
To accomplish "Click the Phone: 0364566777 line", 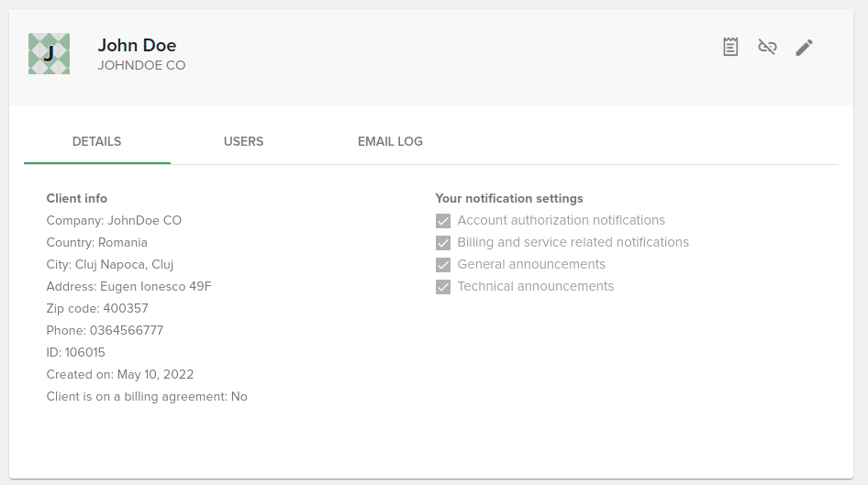I will coord(105,331).
